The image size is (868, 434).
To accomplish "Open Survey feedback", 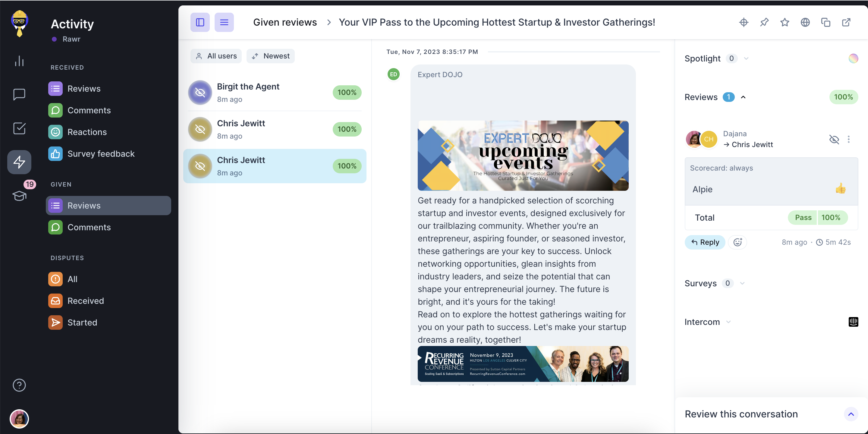I will (108, 154).
